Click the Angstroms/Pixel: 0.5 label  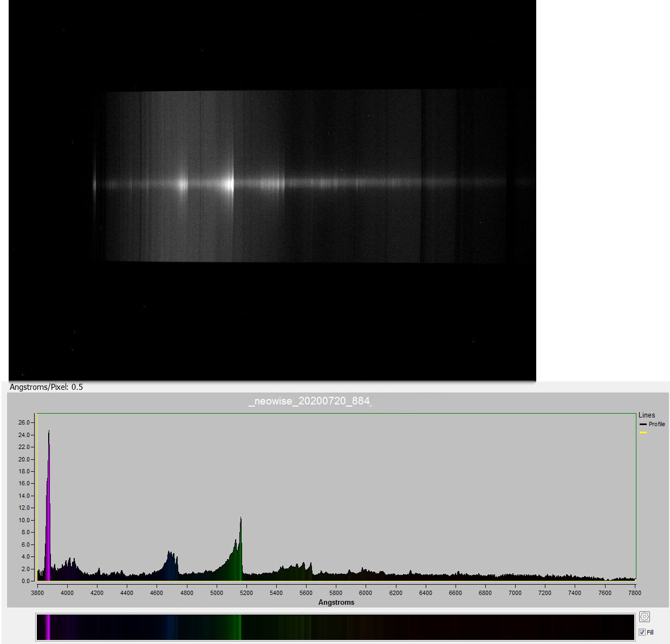click(46, 387)
